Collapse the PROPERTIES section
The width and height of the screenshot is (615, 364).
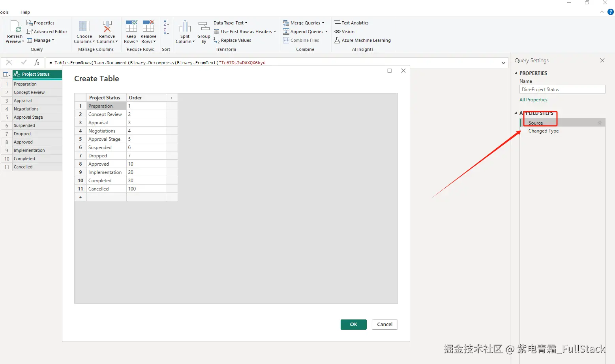click(x=516, y=73)
